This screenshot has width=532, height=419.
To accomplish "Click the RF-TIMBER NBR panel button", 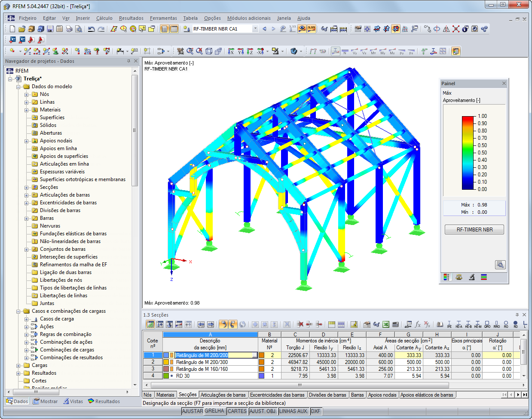I will pyautogui.click(x=474, y=229).
